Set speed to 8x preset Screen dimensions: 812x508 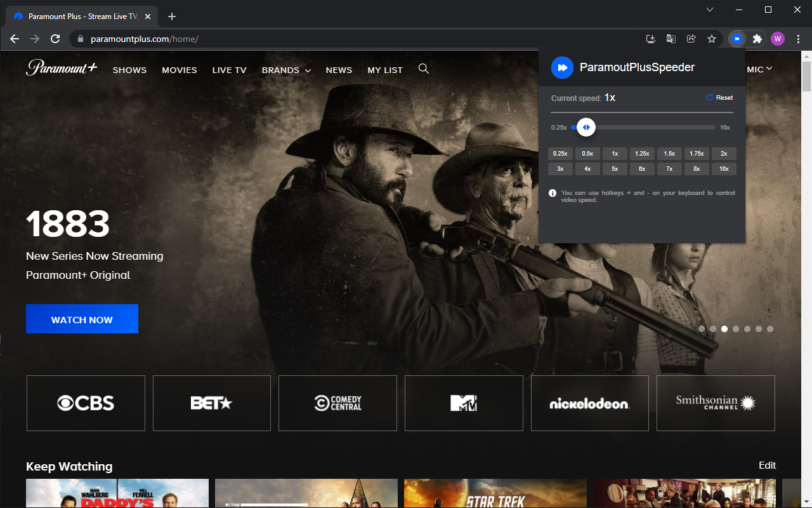pyautogui.click(x=697, y=169)
